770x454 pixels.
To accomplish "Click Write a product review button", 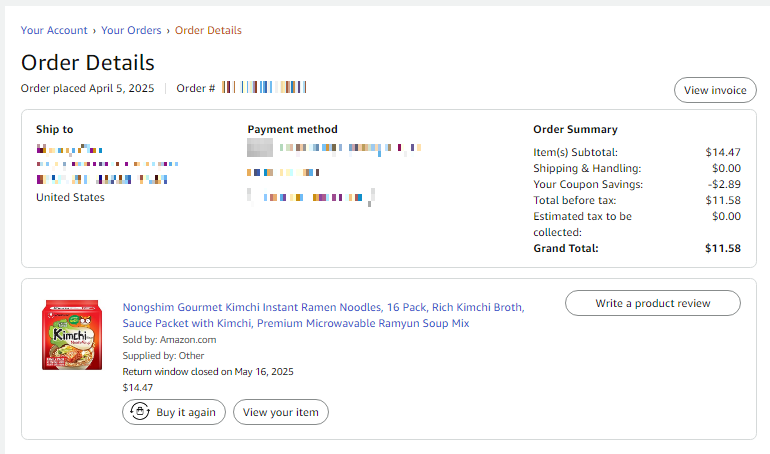I will pyautogui.click(x=652, y=303).
